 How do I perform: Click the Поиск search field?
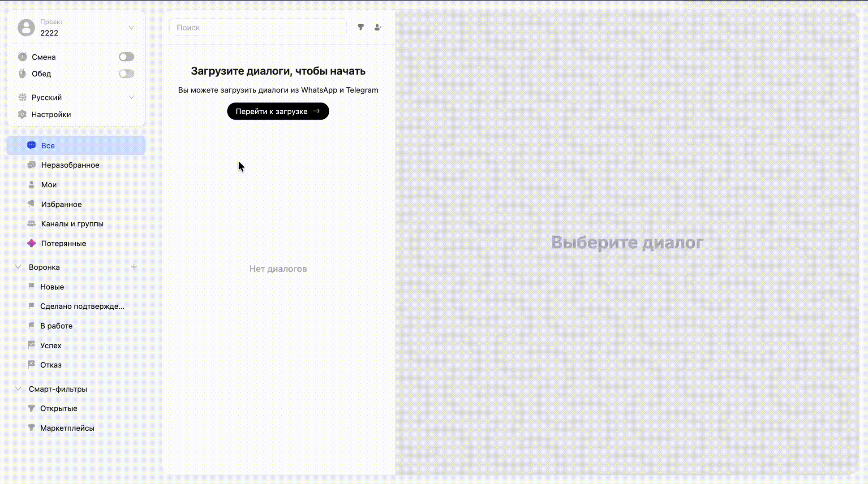pos(258,27)
